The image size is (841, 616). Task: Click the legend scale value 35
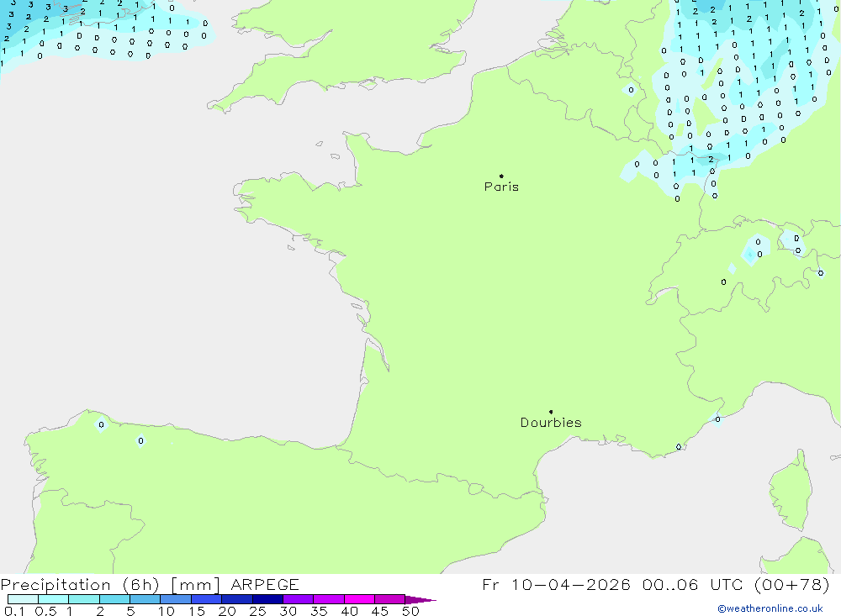[x=319, y=611]
